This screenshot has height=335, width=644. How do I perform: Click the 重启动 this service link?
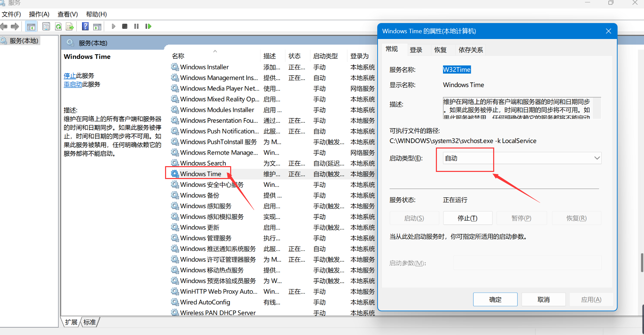[x=73, y=84]
